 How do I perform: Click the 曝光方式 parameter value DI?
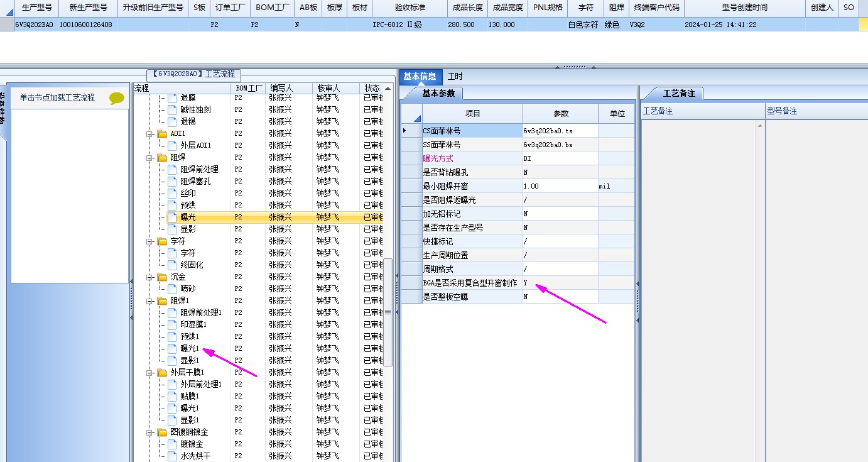coord(560,158)
